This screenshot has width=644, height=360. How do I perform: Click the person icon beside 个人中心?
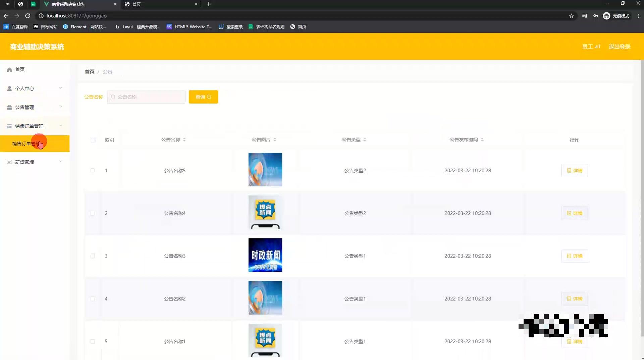coord(9,89)
